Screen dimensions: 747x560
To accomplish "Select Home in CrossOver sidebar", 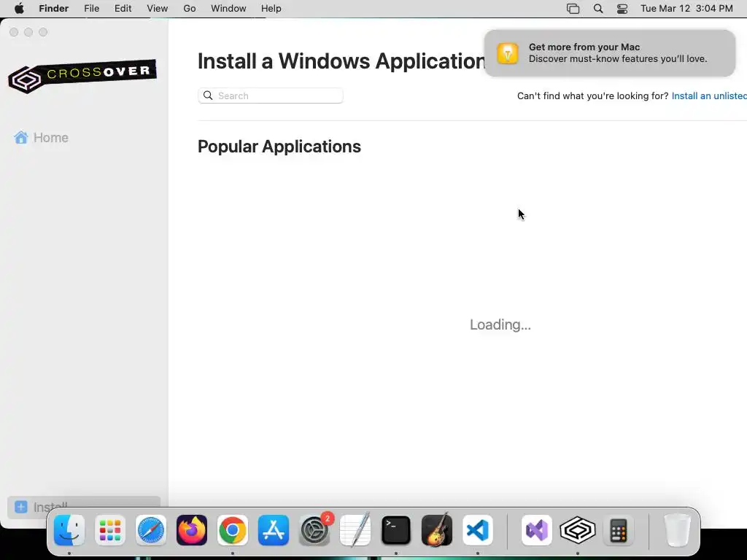I will coord(51,138).
